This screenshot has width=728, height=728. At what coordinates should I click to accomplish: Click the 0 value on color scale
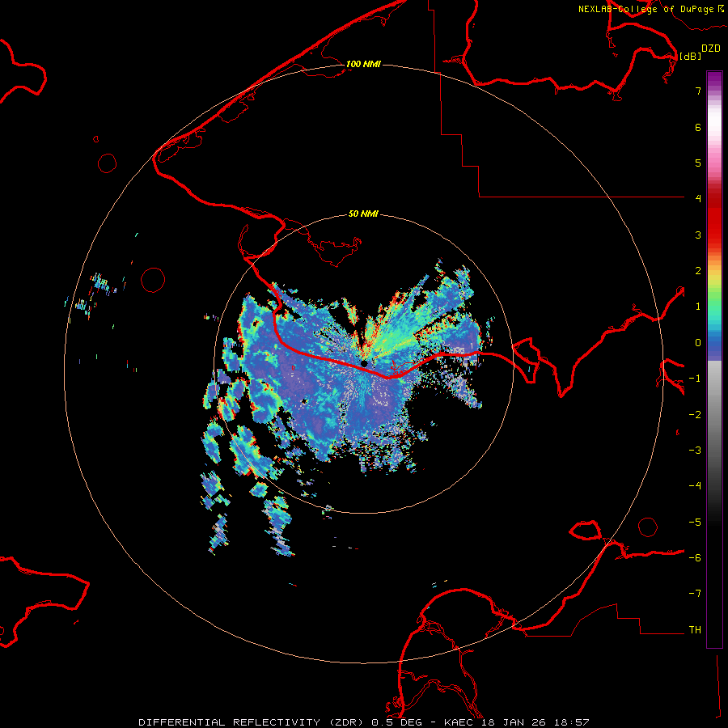click(698, 343)
